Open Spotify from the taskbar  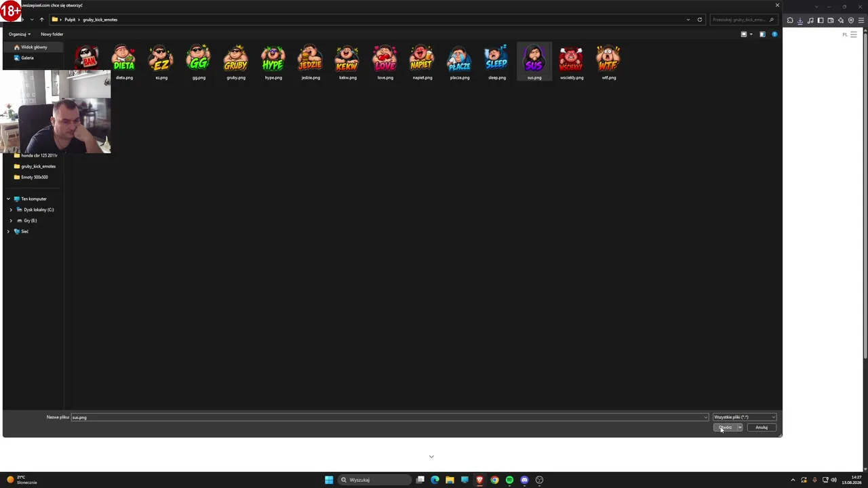click(x=509, y=480)
